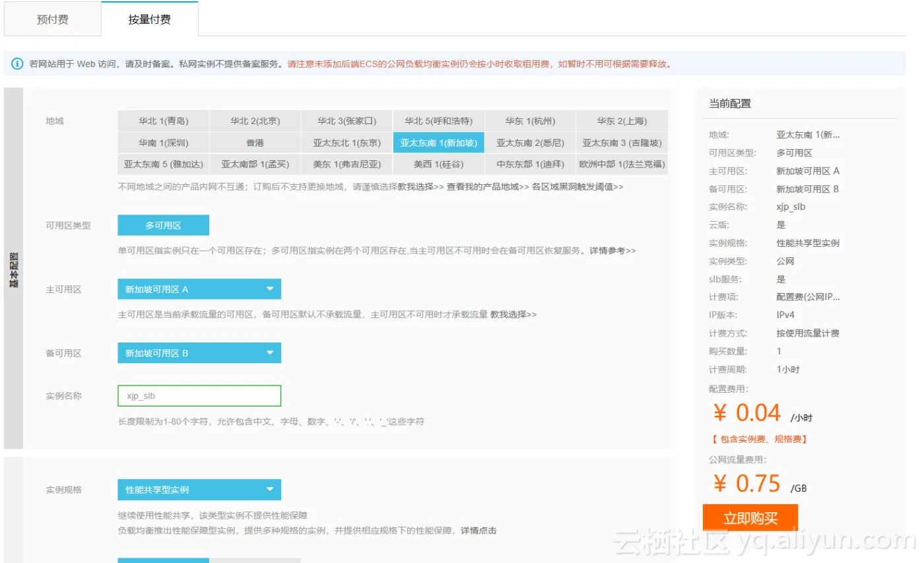Open the 实例规格 dropdown 性能共享型实例
Screen dimensions: 924x563
coord(199,490)
